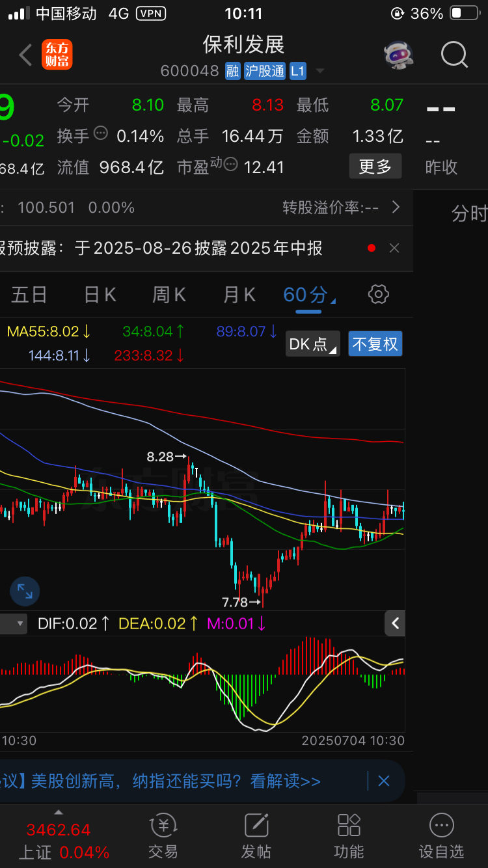This screenshot has width=488, height=868.
Task: Tap 设自选 add to watchlist icon
Action: click(442, 837)
